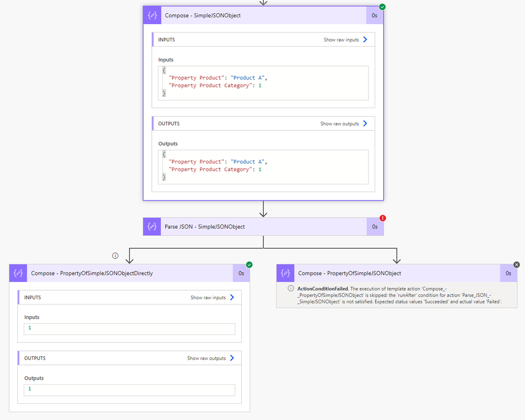Collapse the Compose - PropertyOfSimpleJSONObjectDirectly header
The image size is (525, 420).
coord(131,273)
